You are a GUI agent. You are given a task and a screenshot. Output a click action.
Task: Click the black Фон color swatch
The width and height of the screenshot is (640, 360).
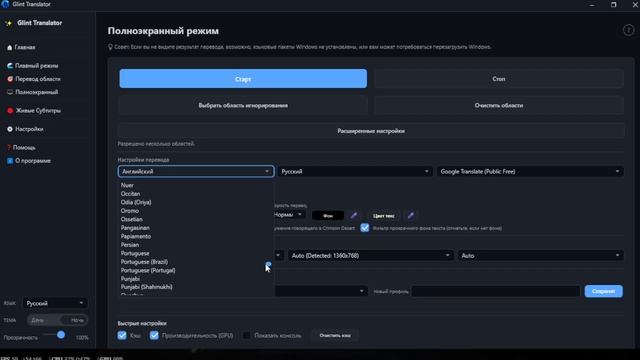tap(328, 215)
